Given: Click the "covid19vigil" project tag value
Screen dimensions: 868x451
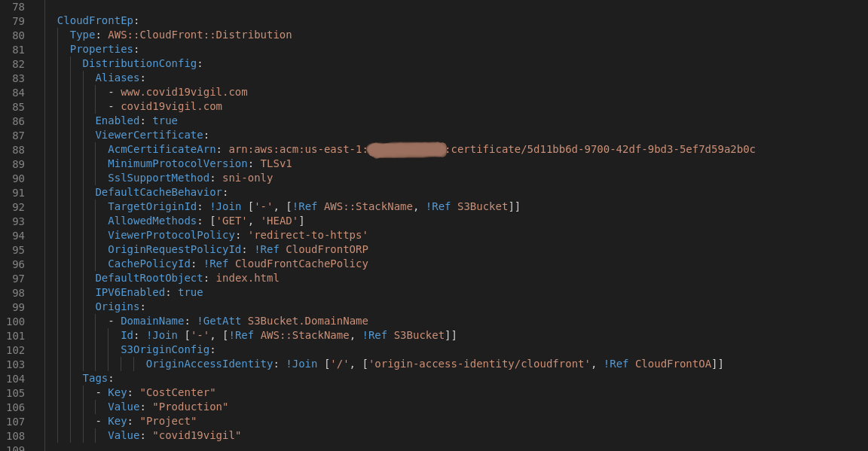Looking at the screenshot, I should 197,436.
